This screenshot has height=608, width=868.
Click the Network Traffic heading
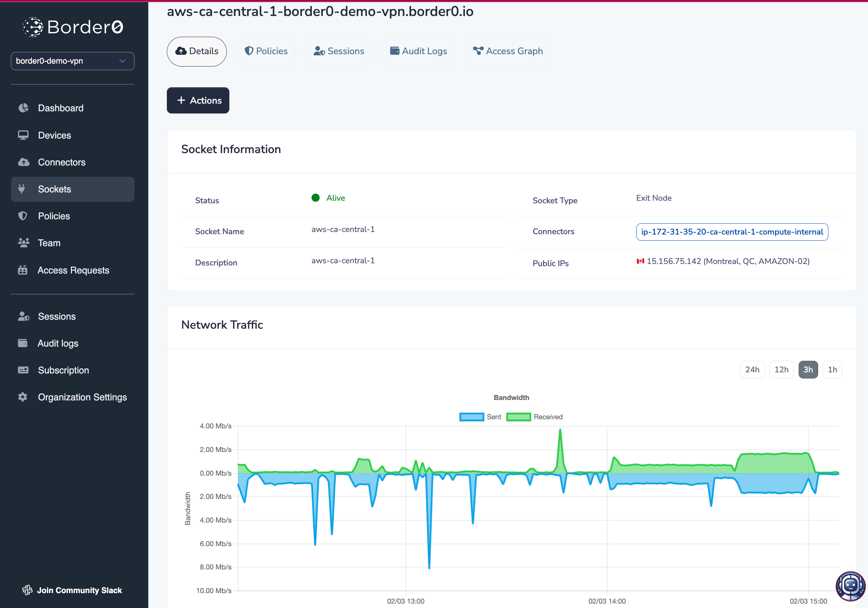222,325
